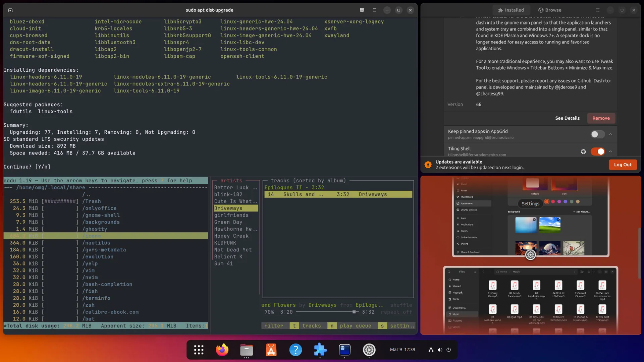This screenshot has height=362, width=644.
Task: Open the terminal hamburger menu
Action: 375,10
